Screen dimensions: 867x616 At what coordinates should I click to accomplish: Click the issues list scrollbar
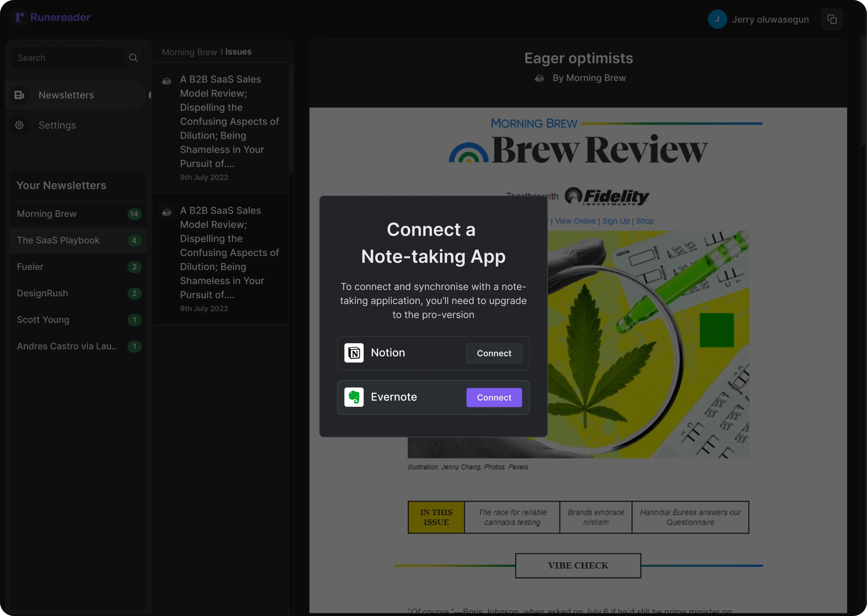click(x=291, y=119)
